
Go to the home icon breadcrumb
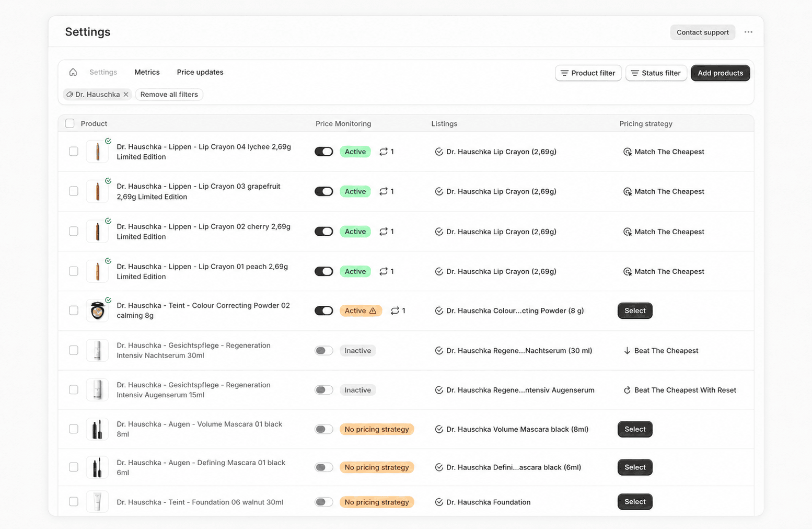pos(73,72)
